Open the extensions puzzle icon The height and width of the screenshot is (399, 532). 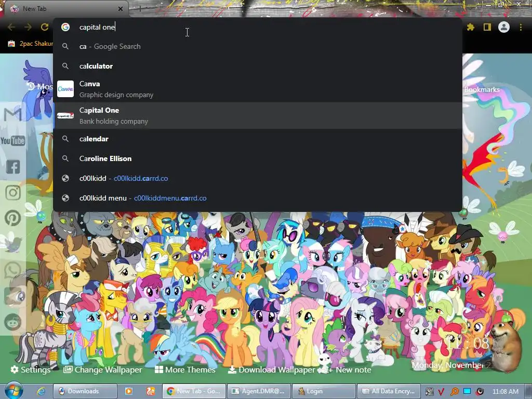coord(470,27)
